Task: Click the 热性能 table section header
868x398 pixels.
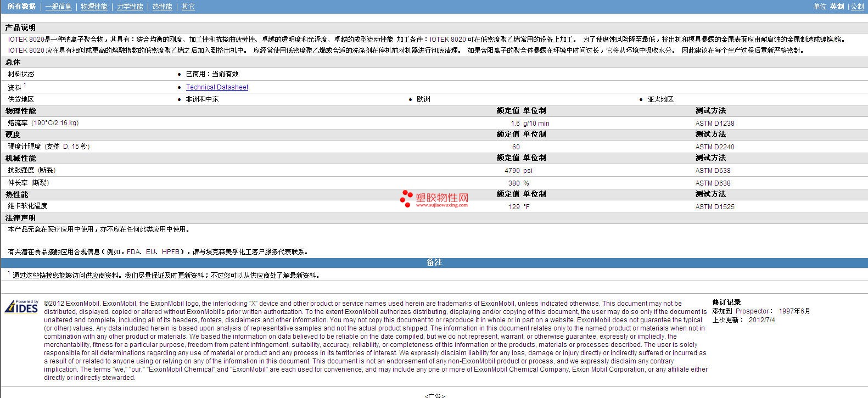Action: (x=16, y=194)
